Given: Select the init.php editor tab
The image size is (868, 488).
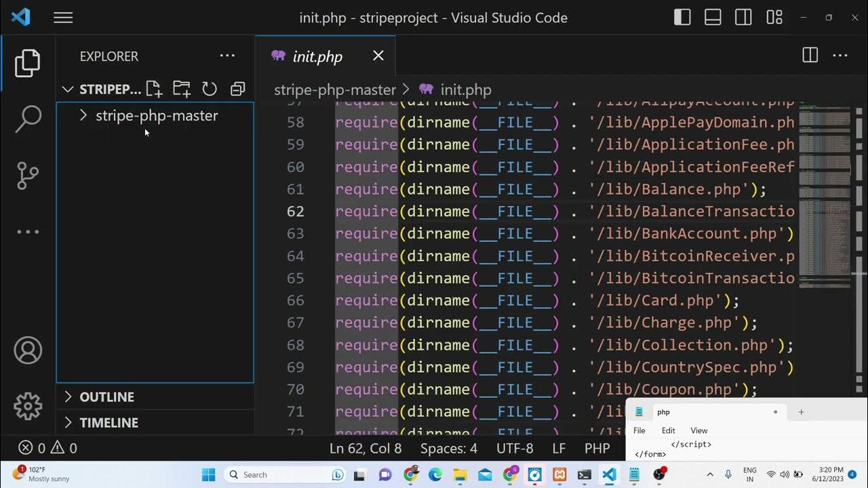Looking at the screenshot, I should pos(317,56).
